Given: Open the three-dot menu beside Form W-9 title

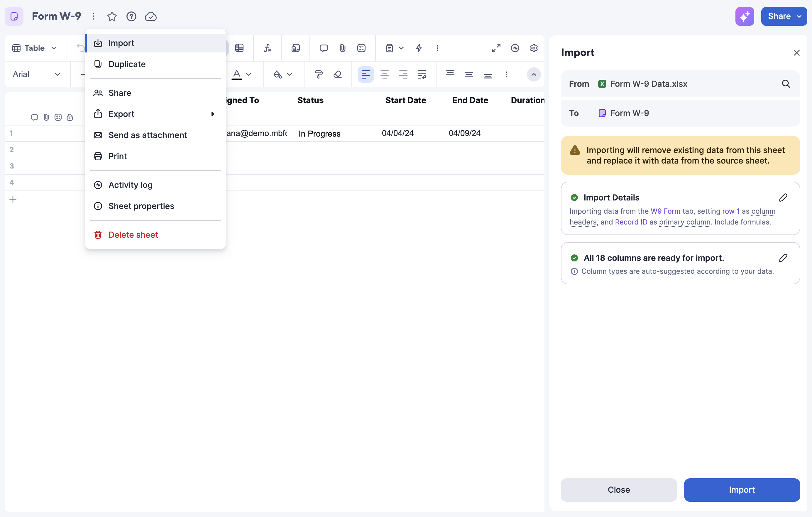Looking at the screenshot, I should point(93,16).
